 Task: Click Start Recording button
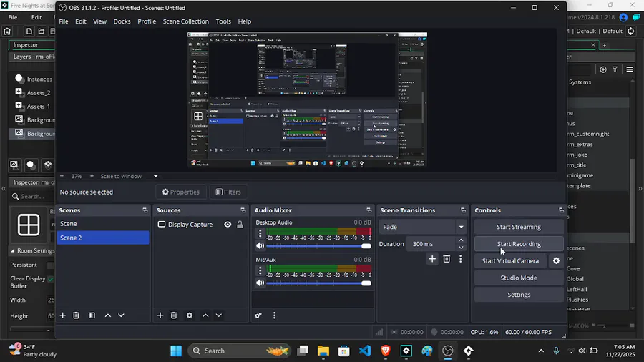tap(519, 244)
